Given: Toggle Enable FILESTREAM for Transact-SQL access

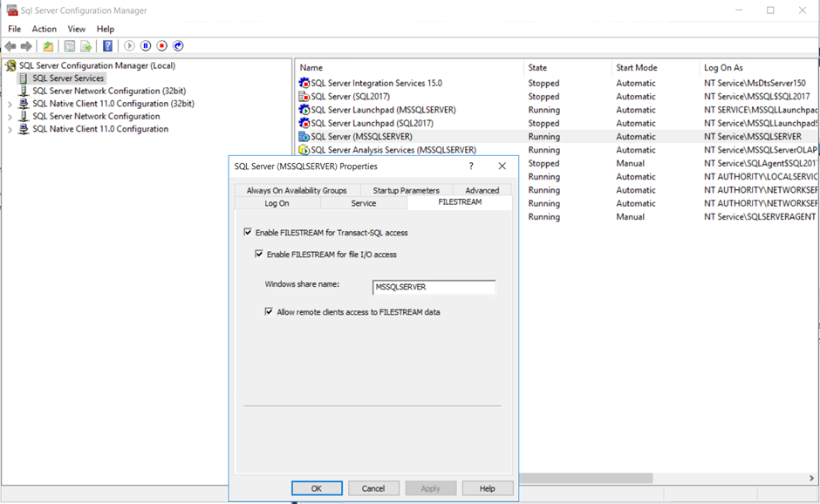Looking at the screenshot, I should point(248,232).
